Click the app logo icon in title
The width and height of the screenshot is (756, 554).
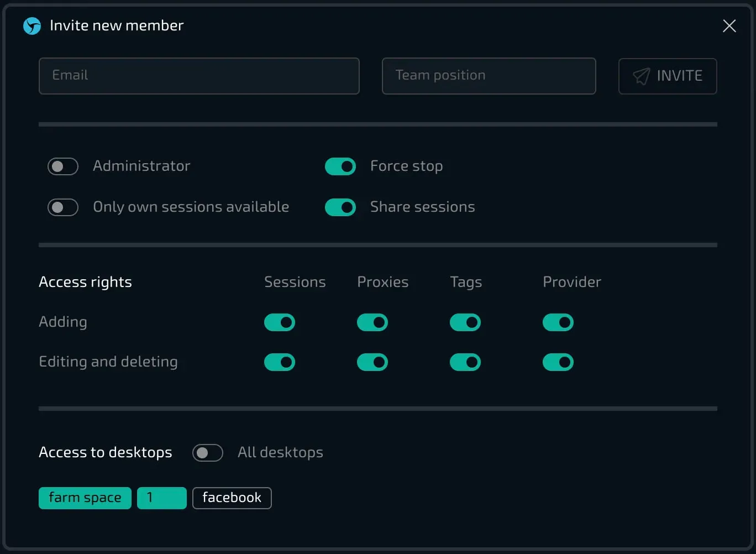coord(32,26)
